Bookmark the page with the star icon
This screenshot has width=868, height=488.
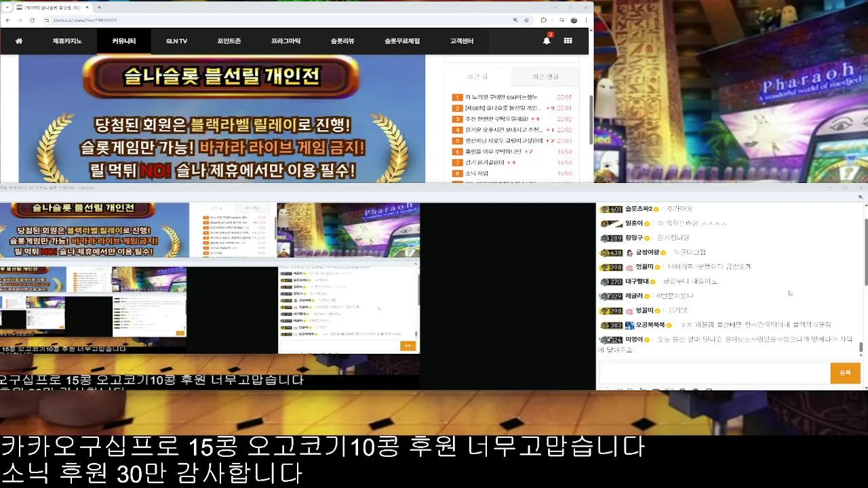coord(527,20)
